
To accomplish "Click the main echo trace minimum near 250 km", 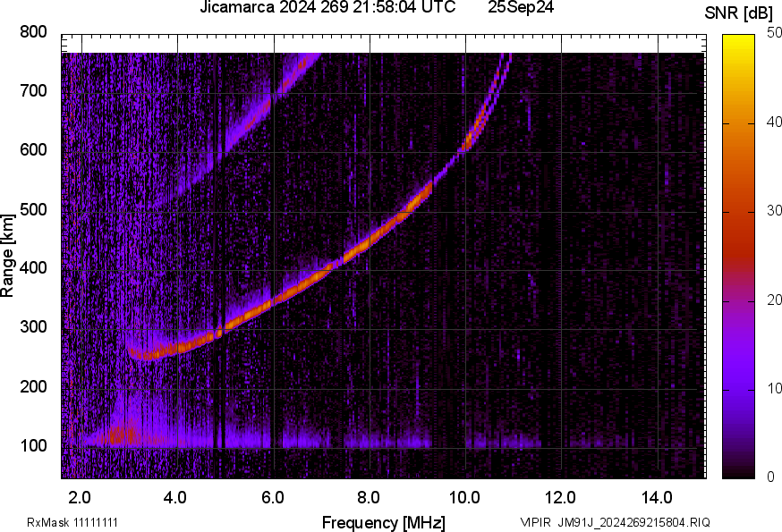I will tap(146, 356).
